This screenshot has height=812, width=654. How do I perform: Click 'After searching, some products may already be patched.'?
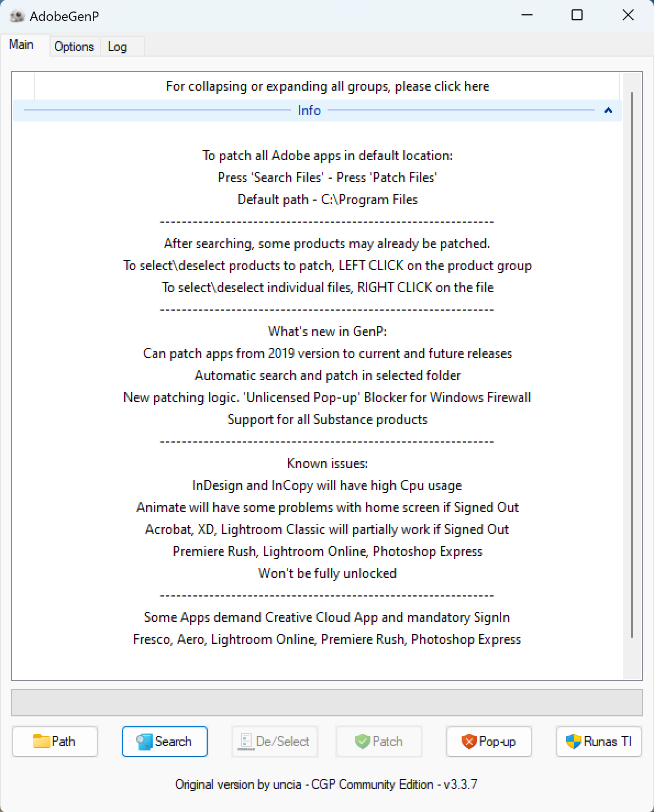(328, 244)
